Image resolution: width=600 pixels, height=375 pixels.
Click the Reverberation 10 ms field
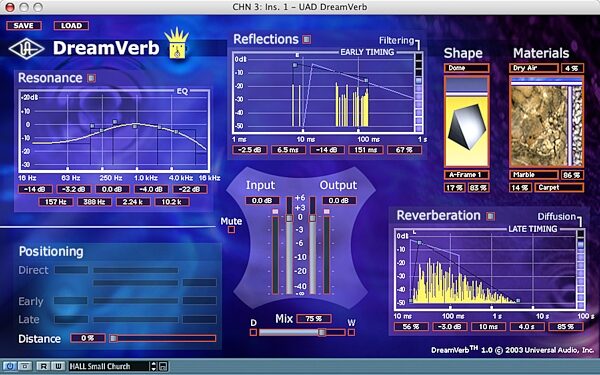coord(488,326)
